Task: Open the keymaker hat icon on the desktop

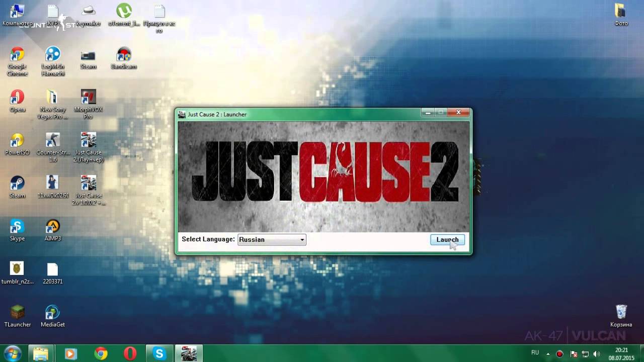Action: [88, 15]
